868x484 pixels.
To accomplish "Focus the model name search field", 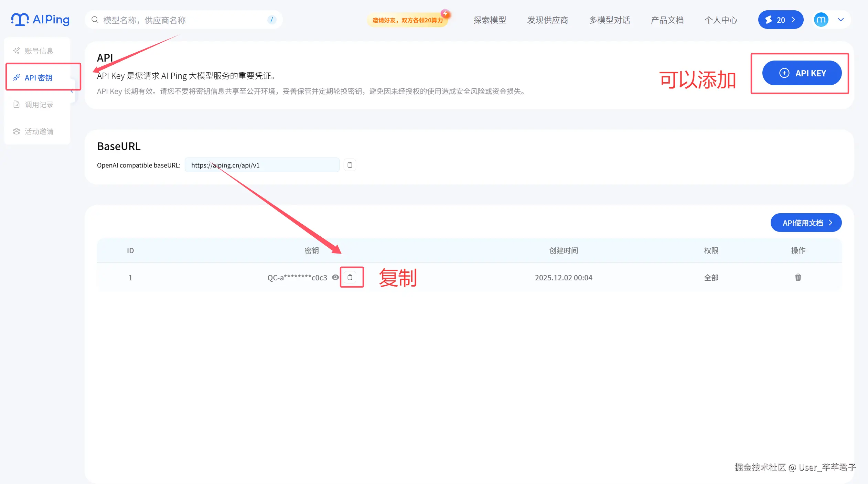I will tap(182, 20).
